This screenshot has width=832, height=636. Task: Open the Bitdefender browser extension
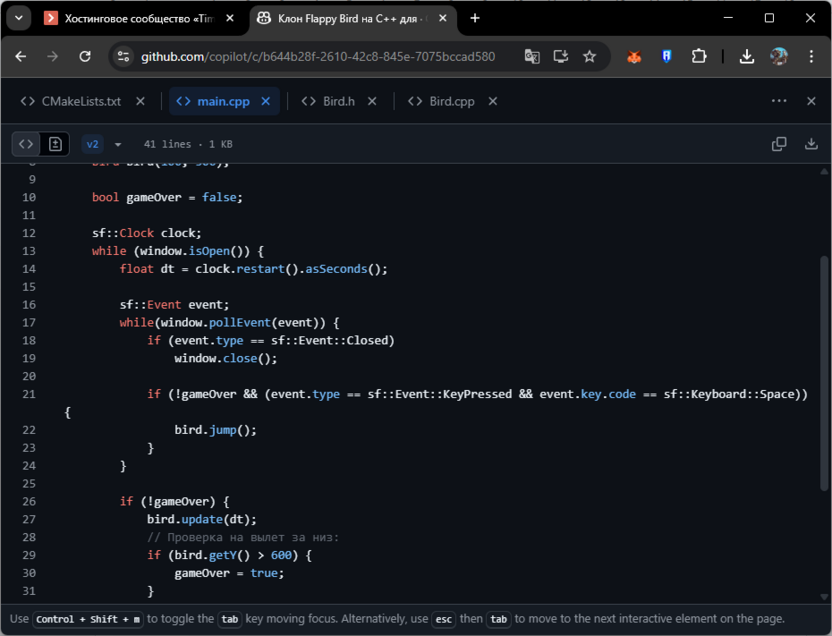pyautogui.click(x=666, y=57)
